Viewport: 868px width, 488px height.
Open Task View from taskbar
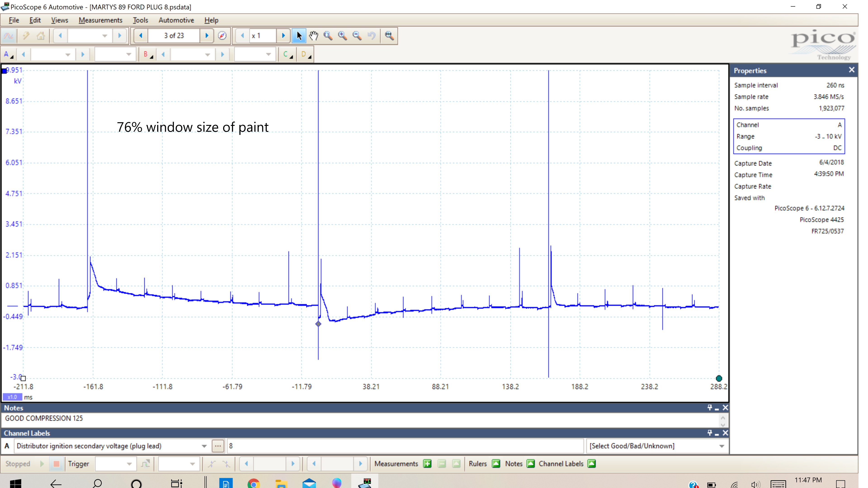pyautogui.click(x=176, y=484)
